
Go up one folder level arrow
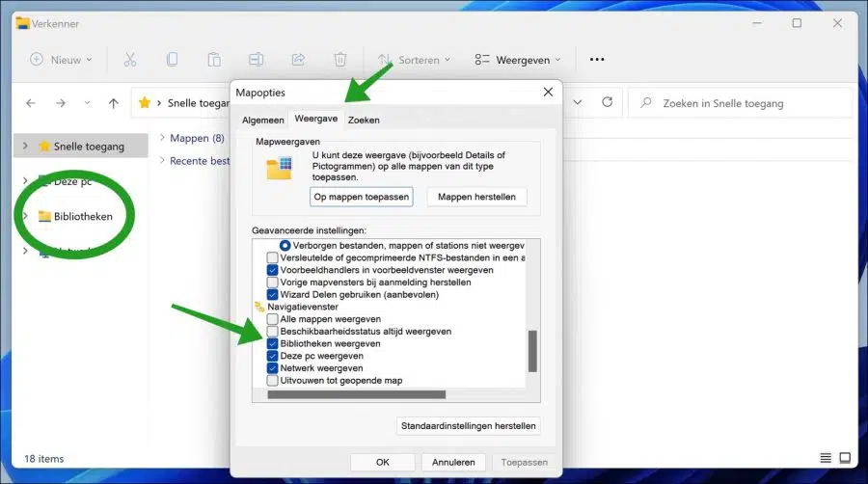[x=114, y=103]
